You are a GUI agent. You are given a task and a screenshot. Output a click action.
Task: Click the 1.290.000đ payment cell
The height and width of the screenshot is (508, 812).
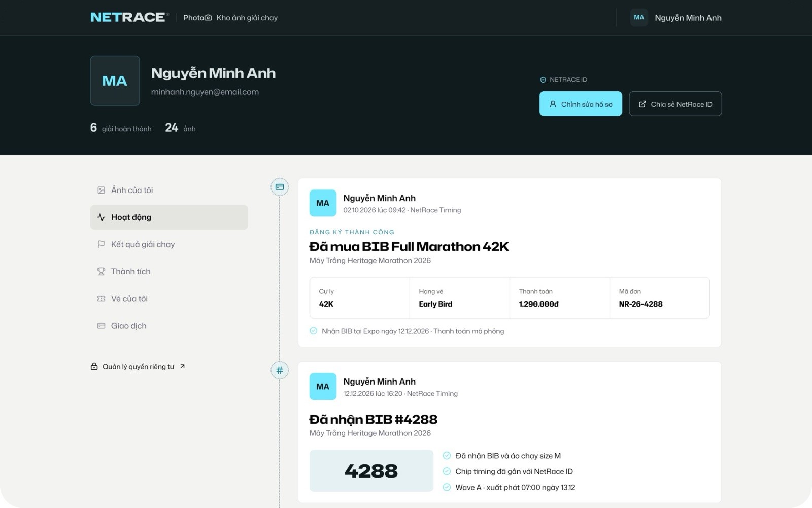click(559, 298)
